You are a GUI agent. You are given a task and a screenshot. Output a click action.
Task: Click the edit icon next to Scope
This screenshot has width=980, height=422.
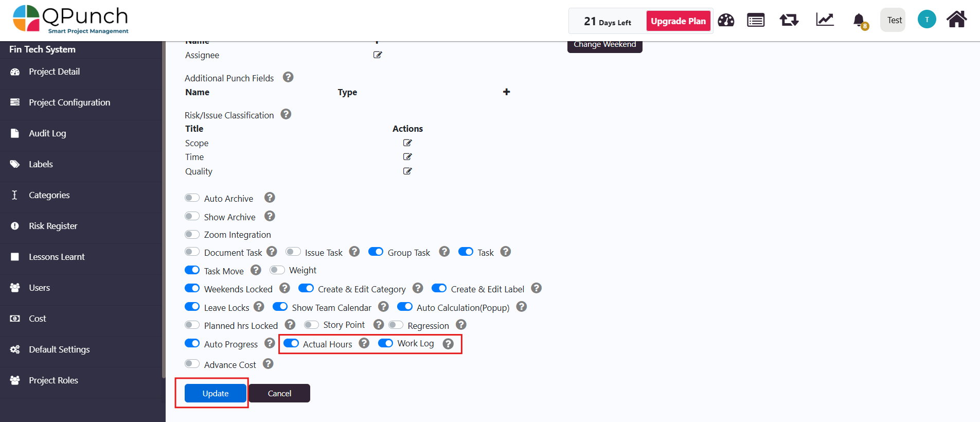click(407, 143)
